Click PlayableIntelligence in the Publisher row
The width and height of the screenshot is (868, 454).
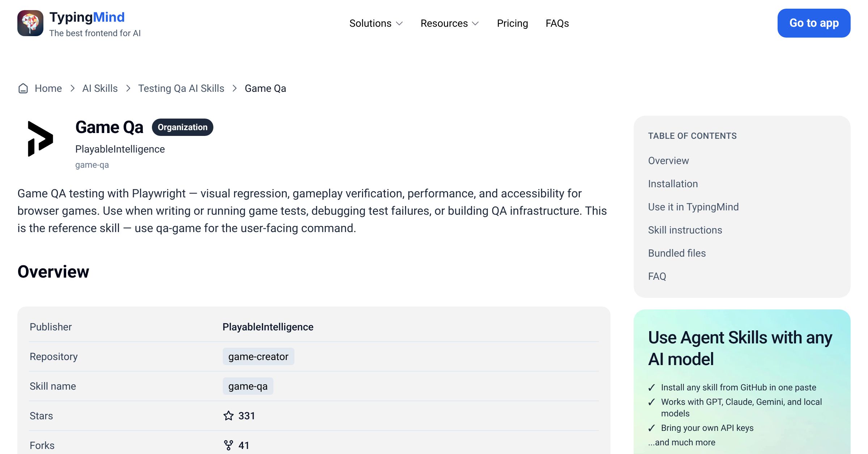pos(268,327)
